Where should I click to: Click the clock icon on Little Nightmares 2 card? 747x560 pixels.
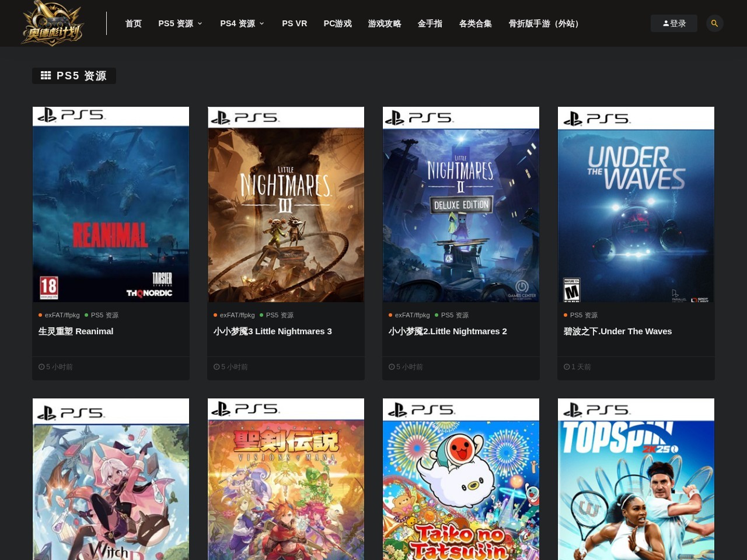(x=392, y=367)
